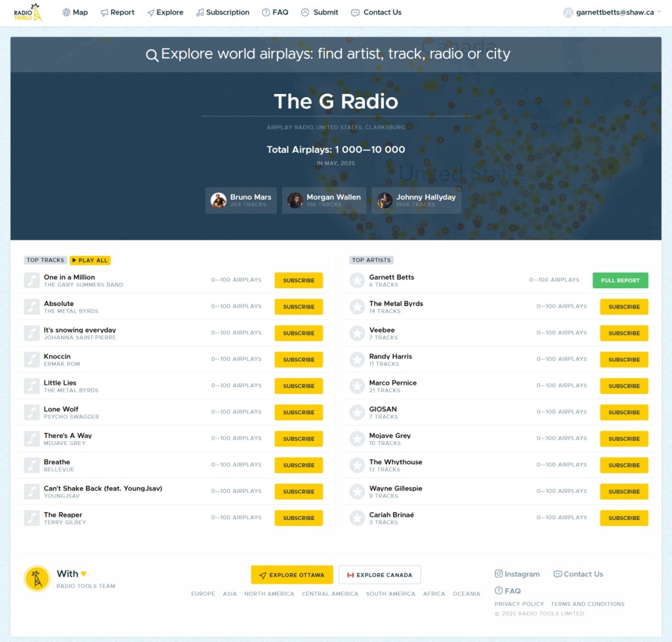Click the star icon next to Veebee
The width and height of the screenshot is (672, 642).
pos(357,333)
